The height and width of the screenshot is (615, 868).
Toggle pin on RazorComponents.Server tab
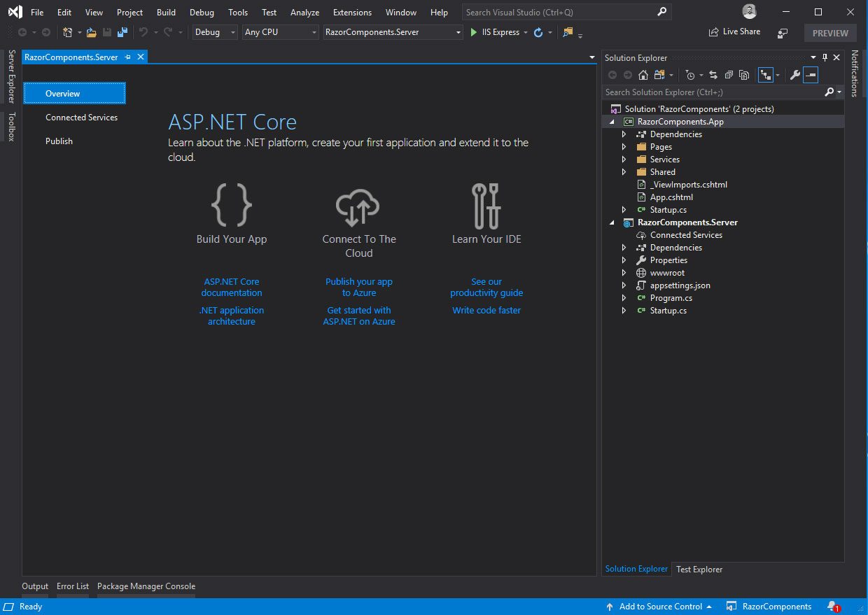[127, 57]
